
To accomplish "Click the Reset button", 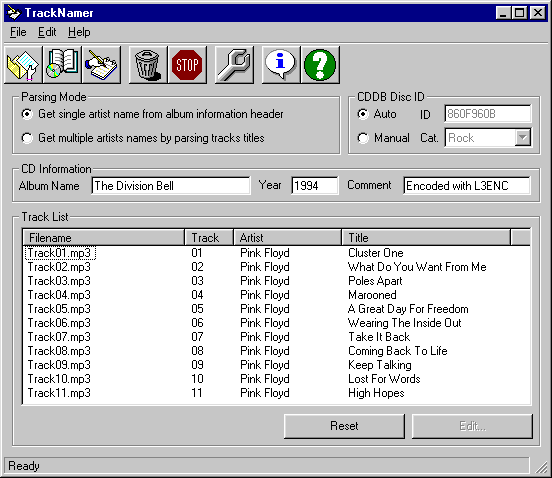I will click(344, 426).
